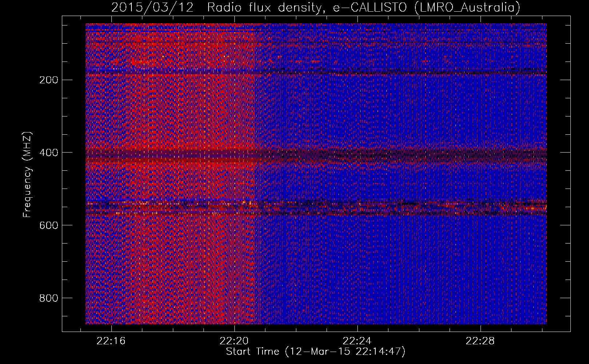Click the 22:28 time tick label
589x364 pixels.
(x=481, y=341)
